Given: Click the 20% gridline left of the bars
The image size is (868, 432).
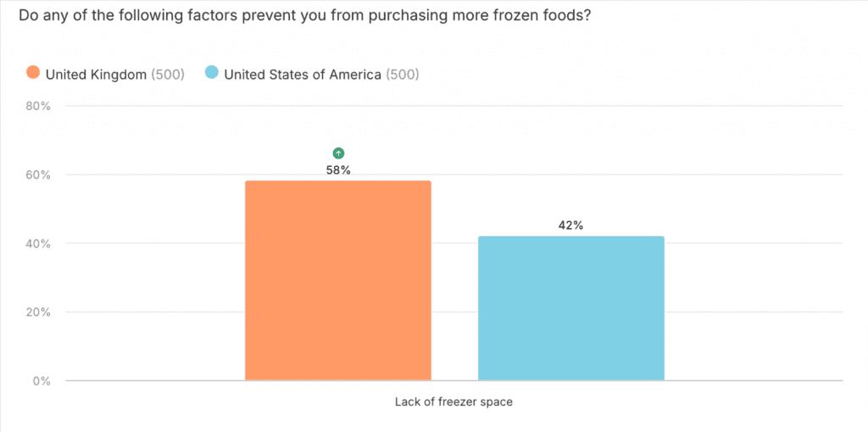Looking at the screenshot, I should (x=153, y=312).
